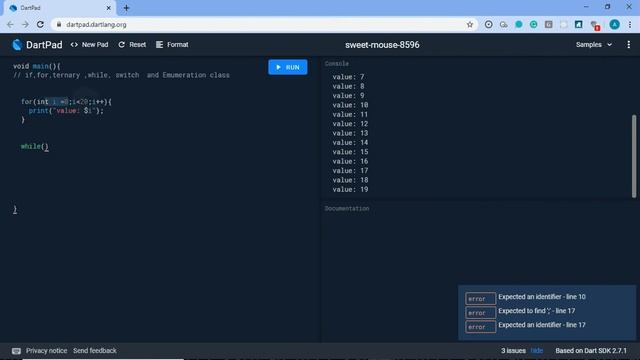The image size is (640, 360).
Task: Click the print statement line
Action: pyautogui.click(x=66, y=111)
